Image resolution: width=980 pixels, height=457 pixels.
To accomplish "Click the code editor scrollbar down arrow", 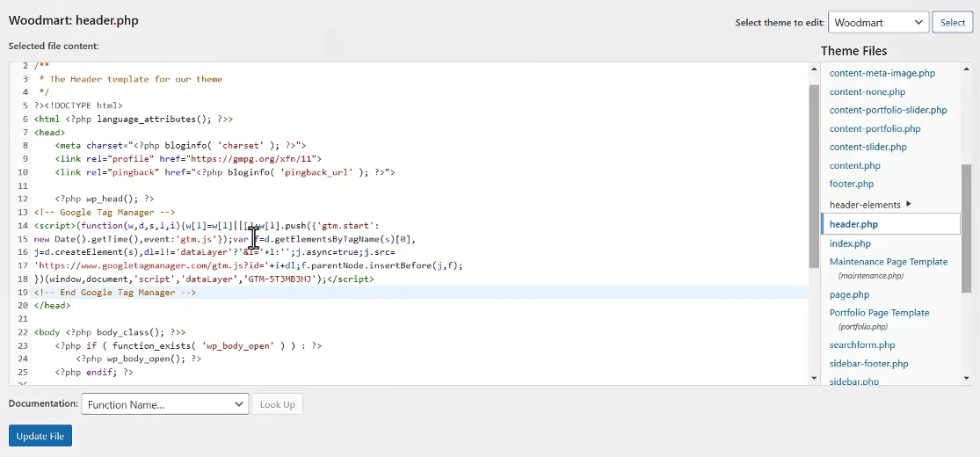I will (813, 378).
